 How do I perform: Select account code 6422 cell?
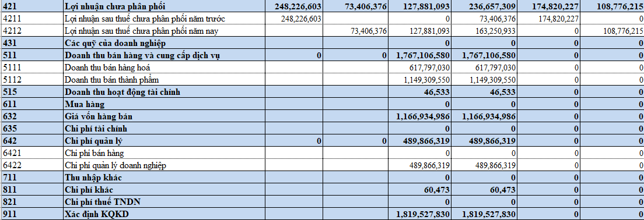click(x=32, y=165)
